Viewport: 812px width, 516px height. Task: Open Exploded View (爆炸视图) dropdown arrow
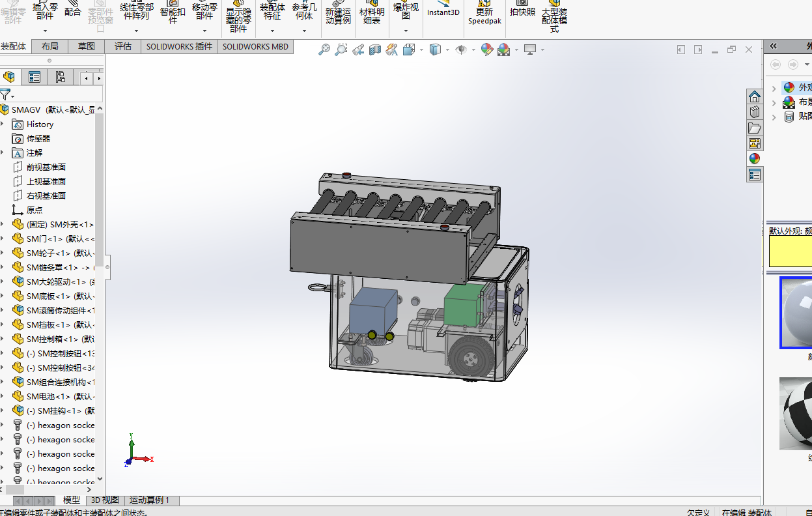tap(406, 31)
